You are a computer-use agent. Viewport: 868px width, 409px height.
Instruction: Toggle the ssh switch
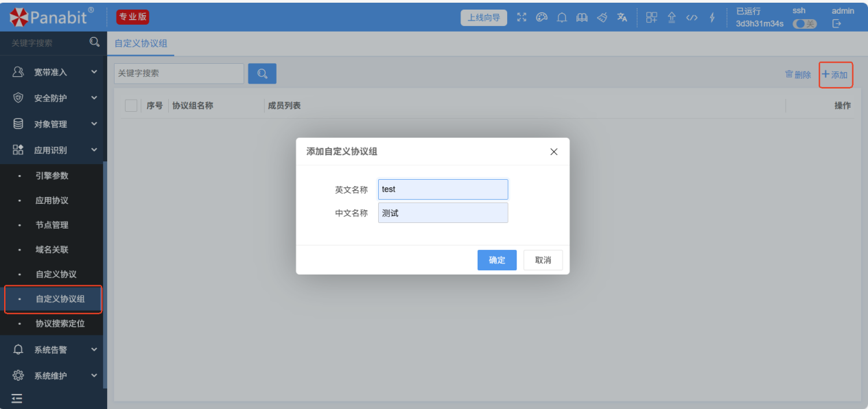(x=804, y=24)
